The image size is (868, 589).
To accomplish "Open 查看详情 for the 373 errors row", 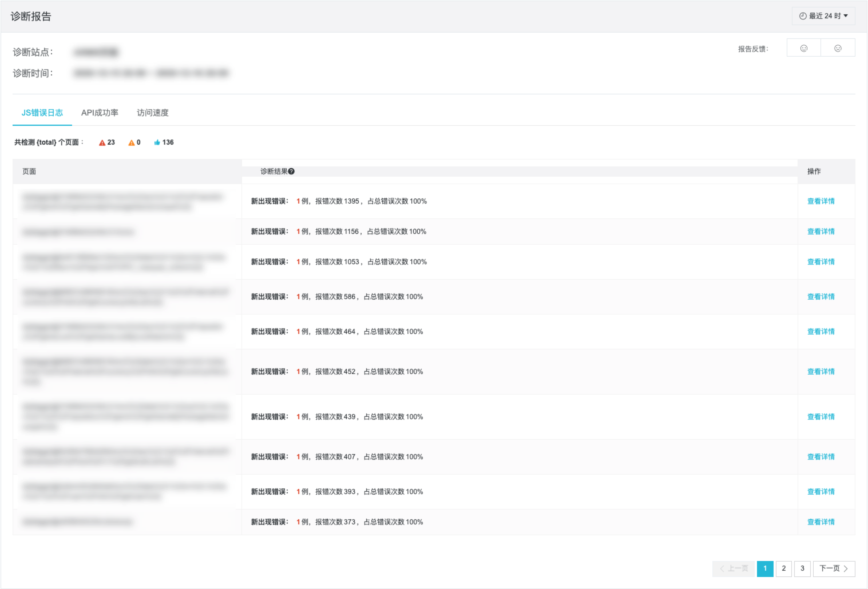I will tap(821, 522).
